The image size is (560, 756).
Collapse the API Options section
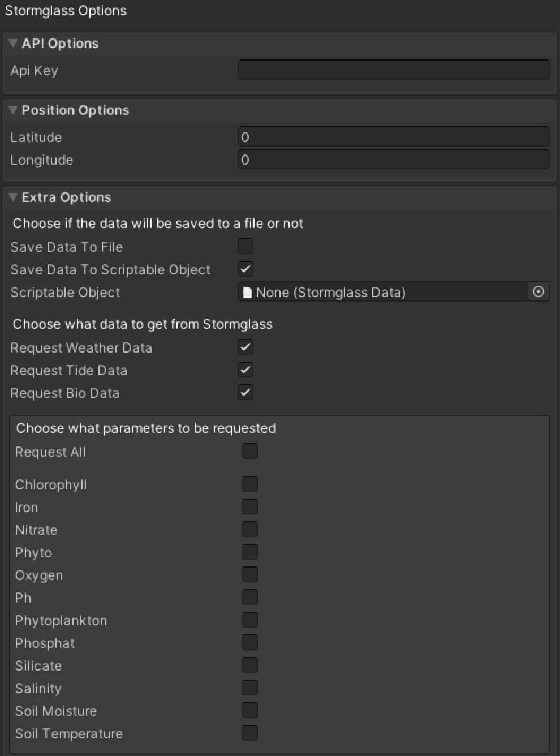coord(13,44)
